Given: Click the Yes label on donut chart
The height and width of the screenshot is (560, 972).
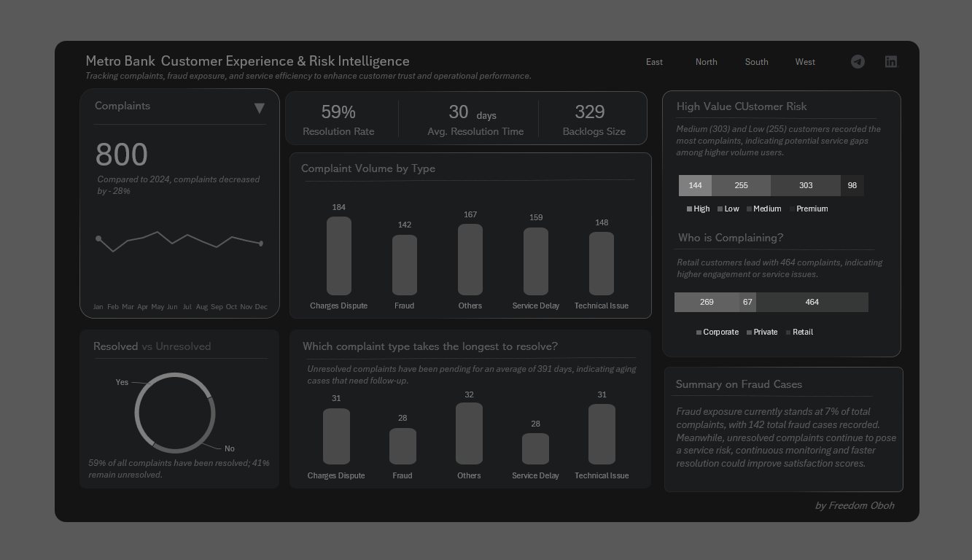Looking at the screenshot, I should (x=122, y=382).
